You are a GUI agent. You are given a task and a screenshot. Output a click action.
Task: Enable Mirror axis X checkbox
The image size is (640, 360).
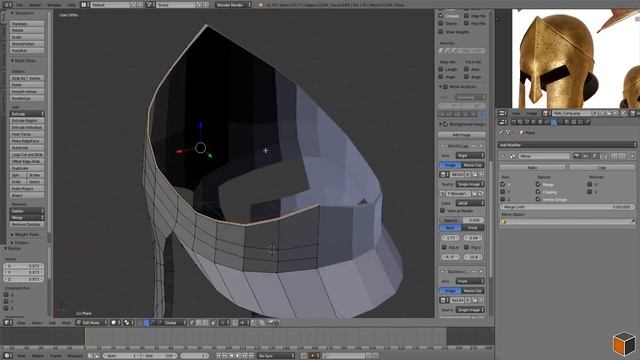[502, 184]
